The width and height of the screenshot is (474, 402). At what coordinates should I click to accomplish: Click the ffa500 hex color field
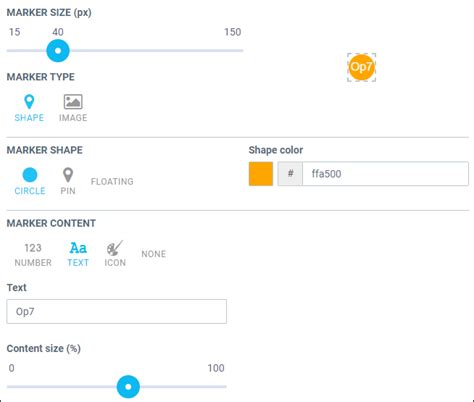click(x=385, y=174)
